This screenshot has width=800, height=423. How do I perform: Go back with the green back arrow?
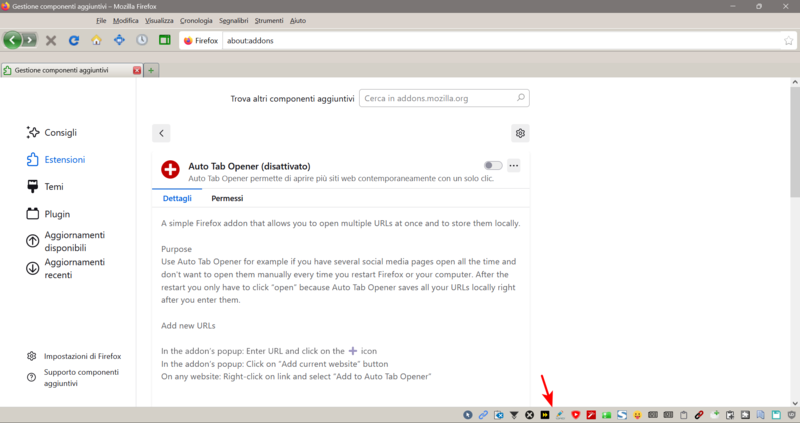[x=12, y=40]
